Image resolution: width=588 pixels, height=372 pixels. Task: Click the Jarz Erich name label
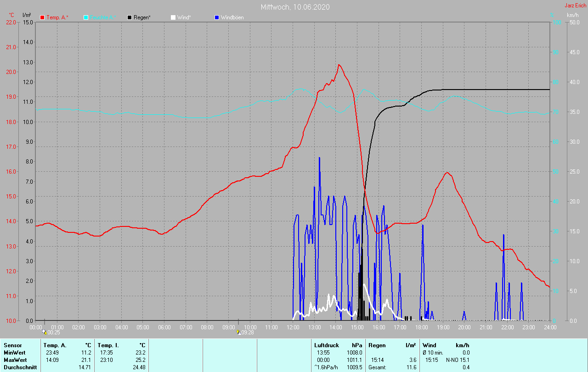coord(576,6)
